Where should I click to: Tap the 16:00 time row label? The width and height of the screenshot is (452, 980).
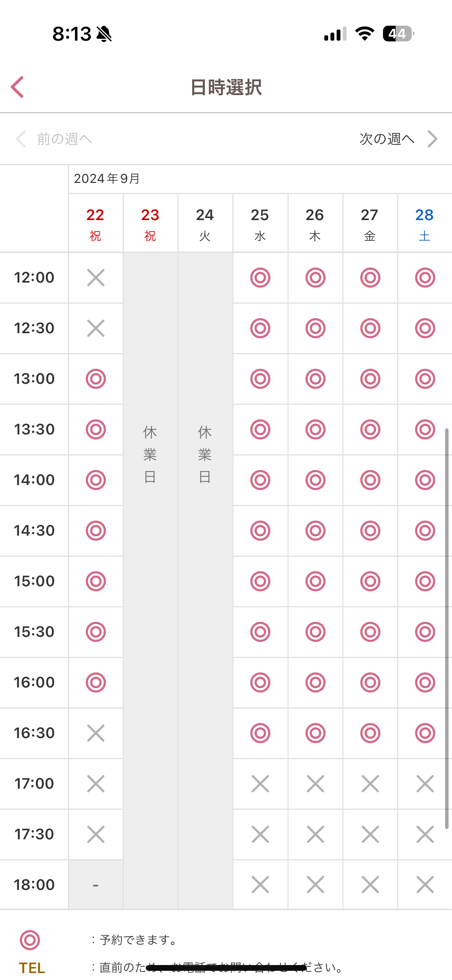pos(34,682)
